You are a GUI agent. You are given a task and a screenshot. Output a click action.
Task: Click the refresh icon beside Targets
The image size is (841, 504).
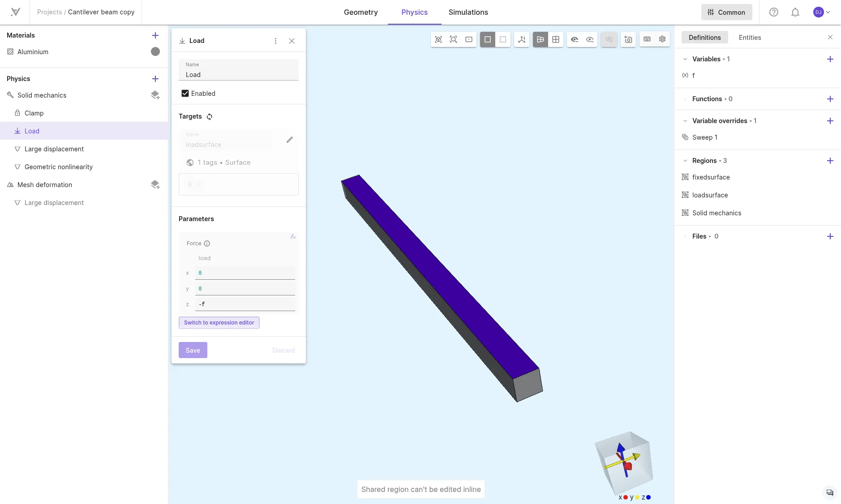[x=210, y=117]
